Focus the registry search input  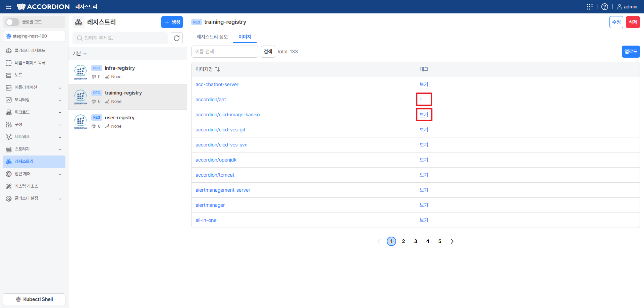[x=120, y=38]
